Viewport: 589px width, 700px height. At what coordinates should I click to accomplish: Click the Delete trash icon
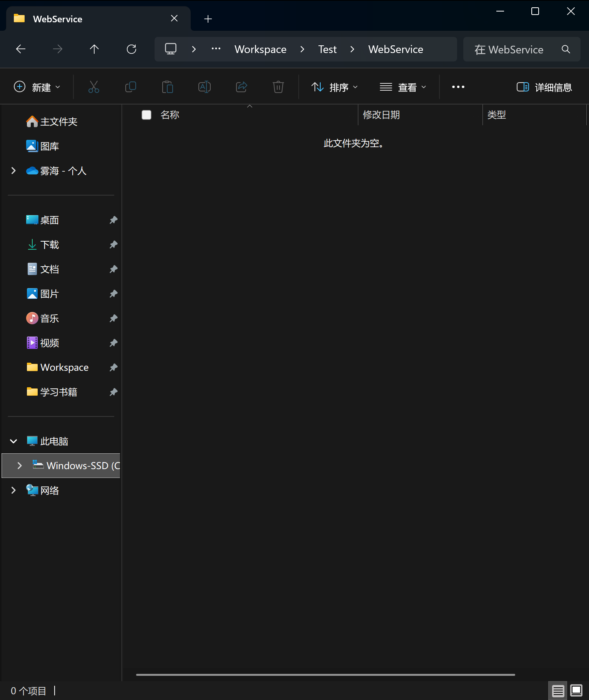point(278,87)
